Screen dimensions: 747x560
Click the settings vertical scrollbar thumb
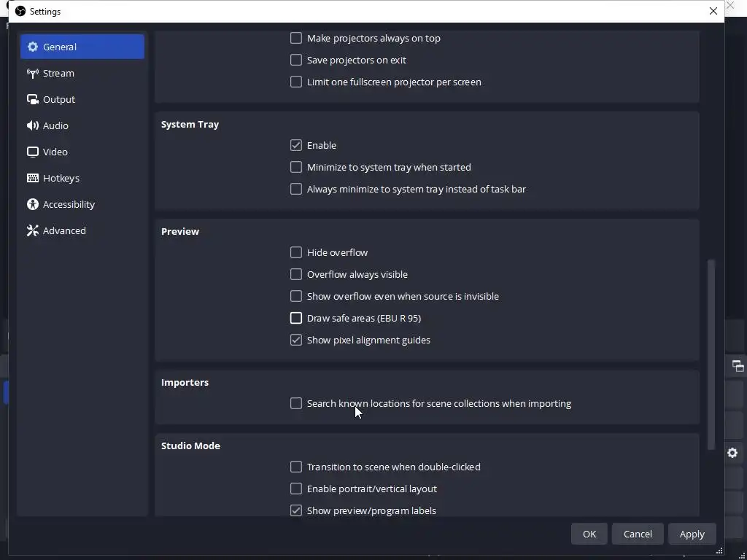711,354
